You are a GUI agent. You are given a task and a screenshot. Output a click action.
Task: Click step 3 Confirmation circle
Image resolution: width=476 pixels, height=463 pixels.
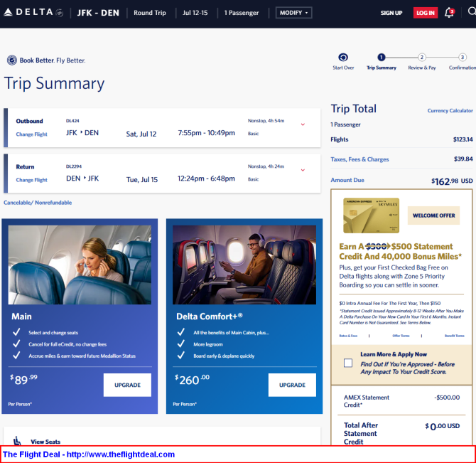click(x=463, y=58)
